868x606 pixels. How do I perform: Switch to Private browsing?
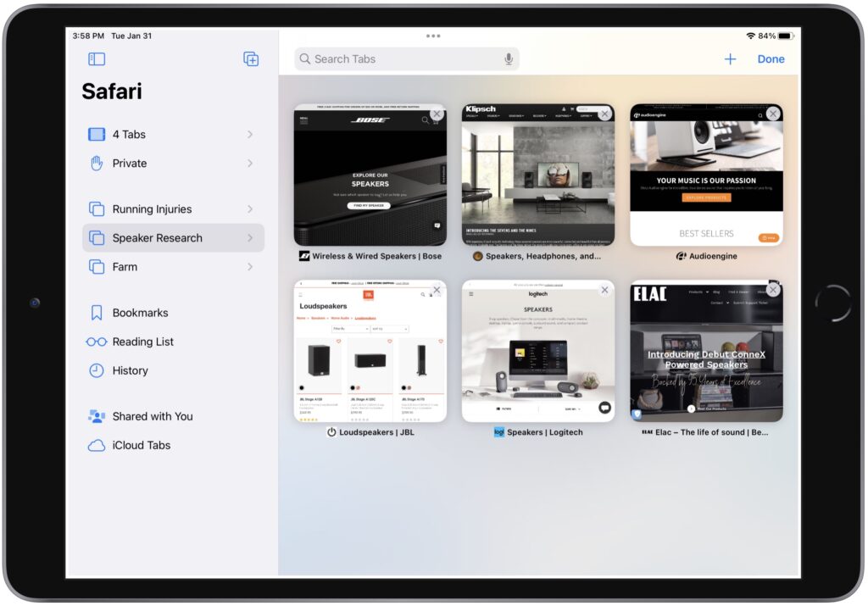[173, 164]
